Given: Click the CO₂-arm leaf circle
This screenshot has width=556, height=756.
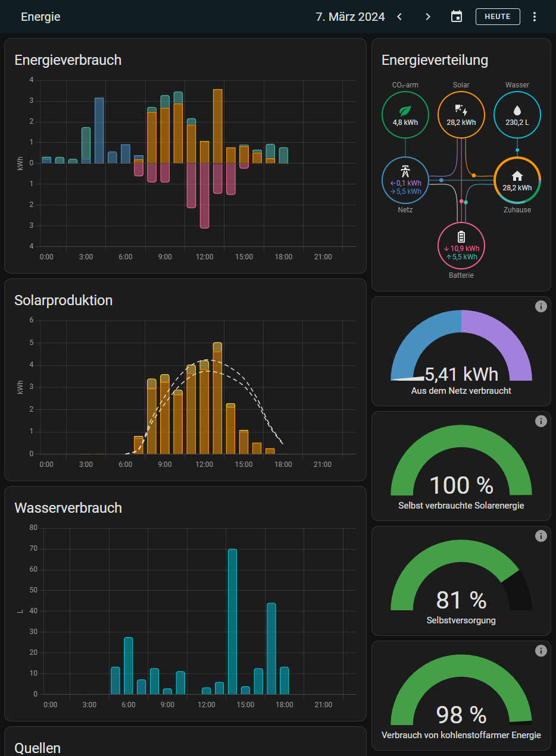Looking at the screenshot, I should pyautogui.click(x=405, y=115).
